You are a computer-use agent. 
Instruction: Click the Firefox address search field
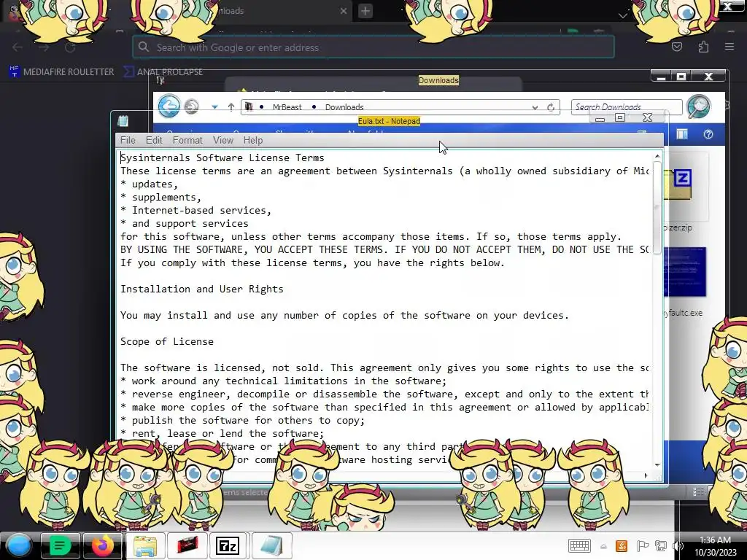pyautogui.click(x=373, y=47)
